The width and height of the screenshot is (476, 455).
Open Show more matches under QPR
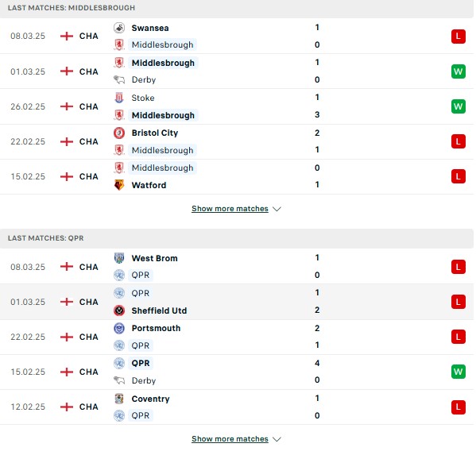[x=230, y=439]
